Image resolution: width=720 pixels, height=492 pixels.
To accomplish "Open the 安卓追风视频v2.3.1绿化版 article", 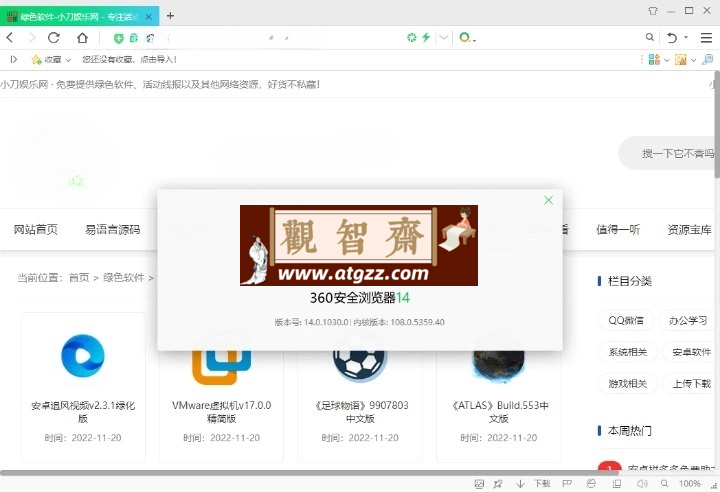I will [x=83, y=412].
